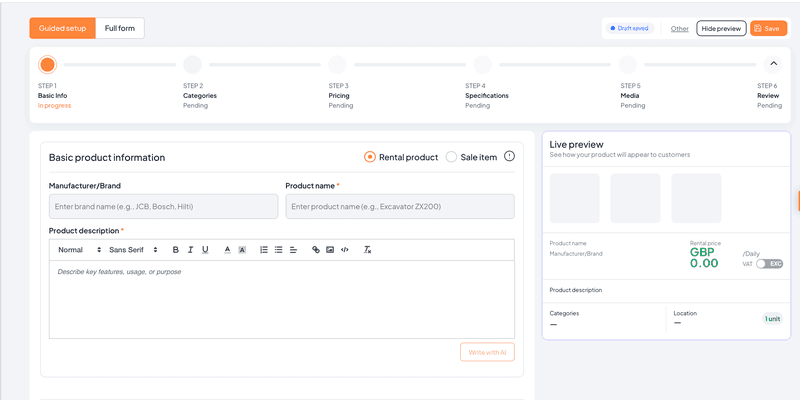Clear text formatting in the editor
The image size is (800, 400).
(x=367, y=250)
